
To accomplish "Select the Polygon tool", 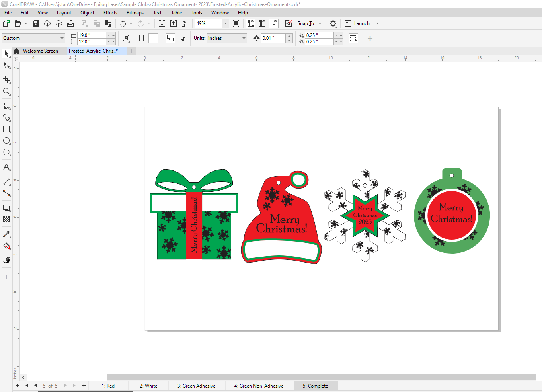I will click(x=6, y=152).
